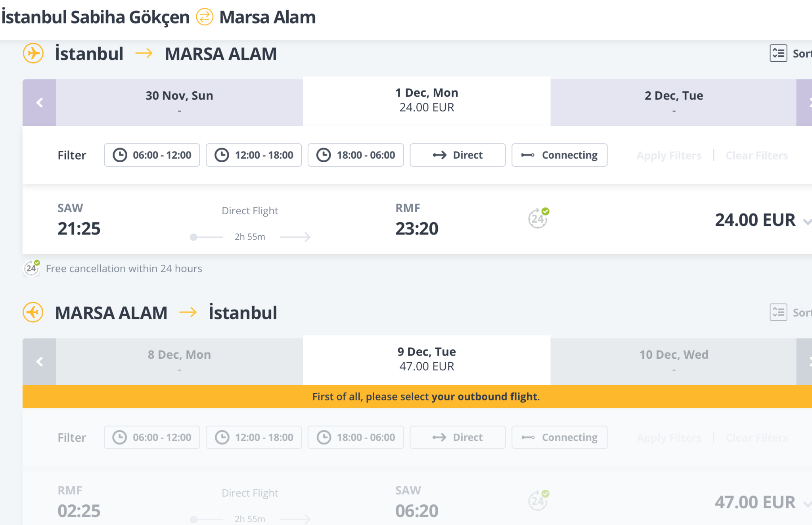Click outbound Sort list icon

tap(778, 53)
